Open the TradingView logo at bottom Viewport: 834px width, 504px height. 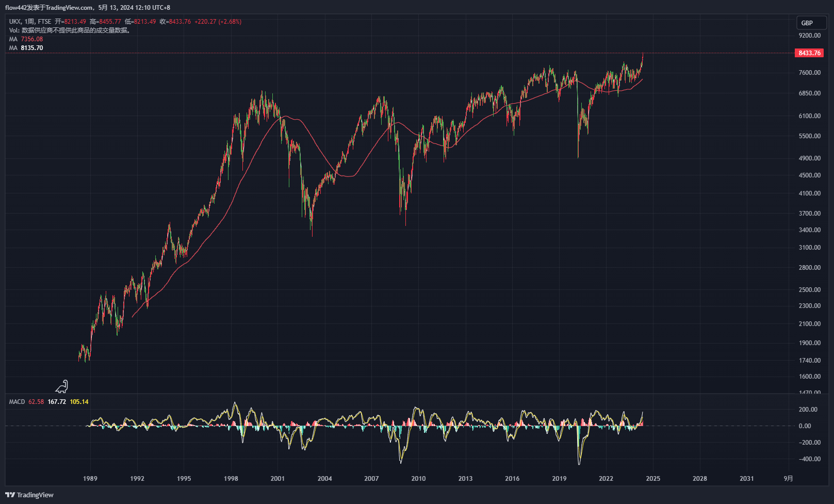pyautogui.click(x=29, y=495)
